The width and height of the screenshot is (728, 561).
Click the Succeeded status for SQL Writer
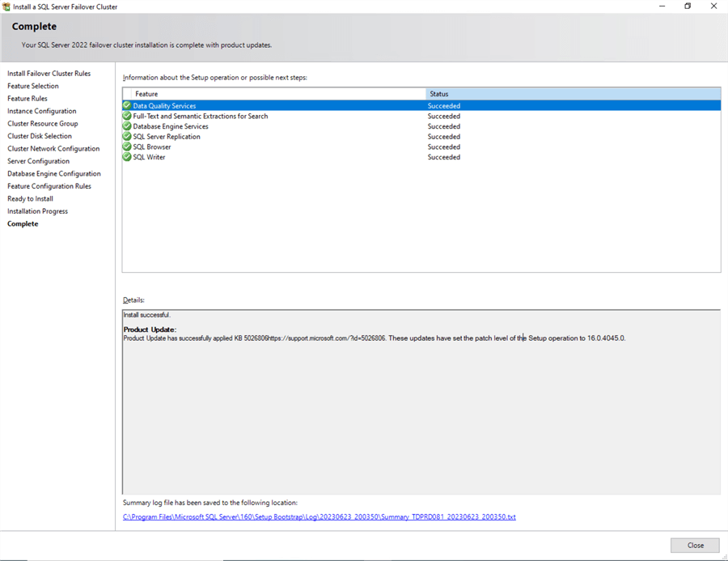click(x=444, y=157)
